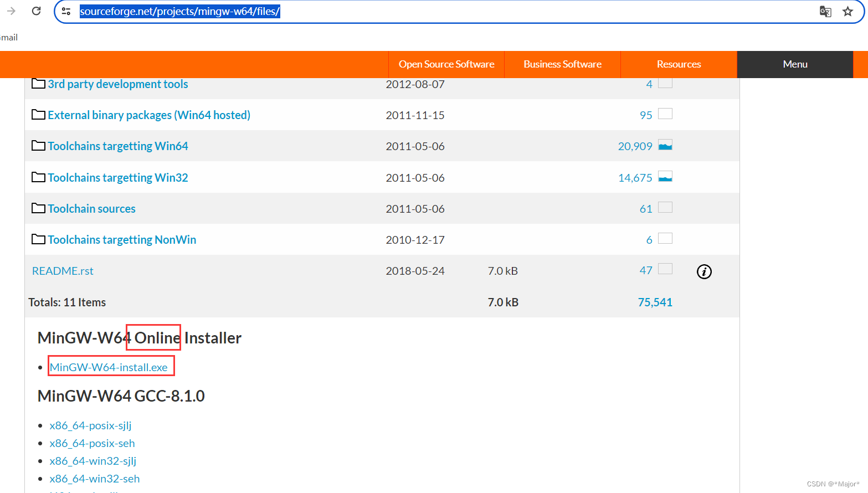Open Gmail from the top-left link

[8, 37]
